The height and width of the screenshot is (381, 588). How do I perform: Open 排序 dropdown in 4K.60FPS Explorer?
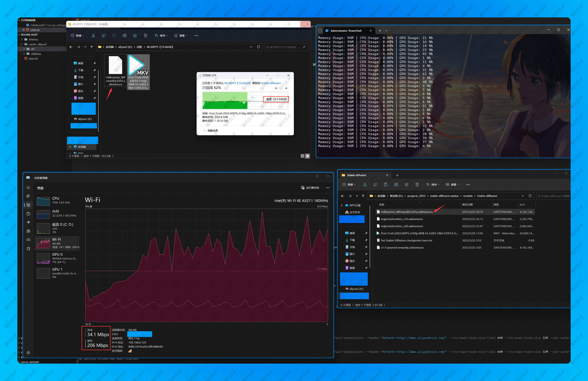161,36
